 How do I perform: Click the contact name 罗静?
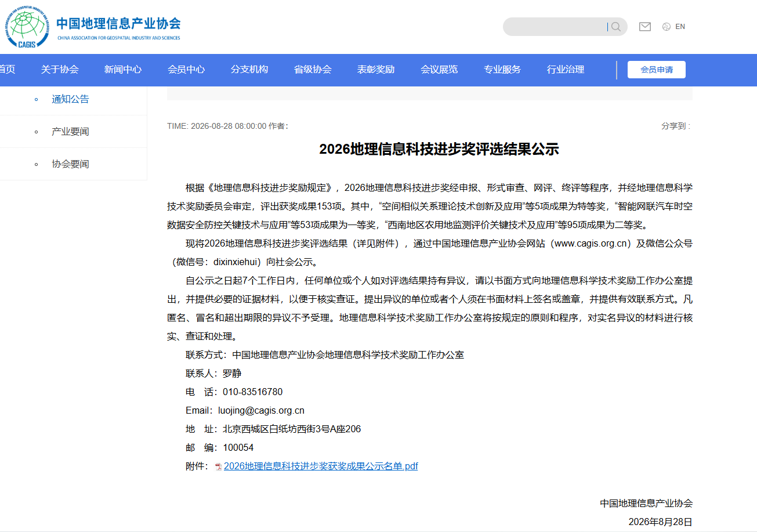232,374
